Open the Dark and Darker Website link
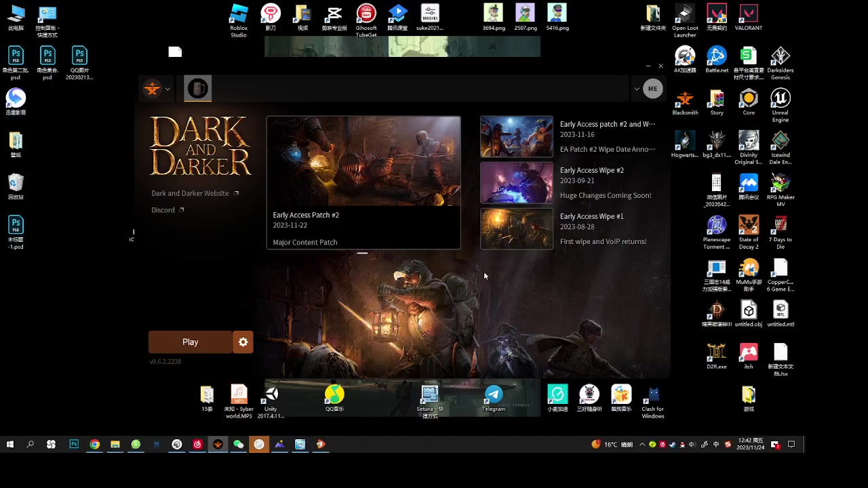Image resolution: width=868 pixels, height=488 pixels. [x=190, y=193]
